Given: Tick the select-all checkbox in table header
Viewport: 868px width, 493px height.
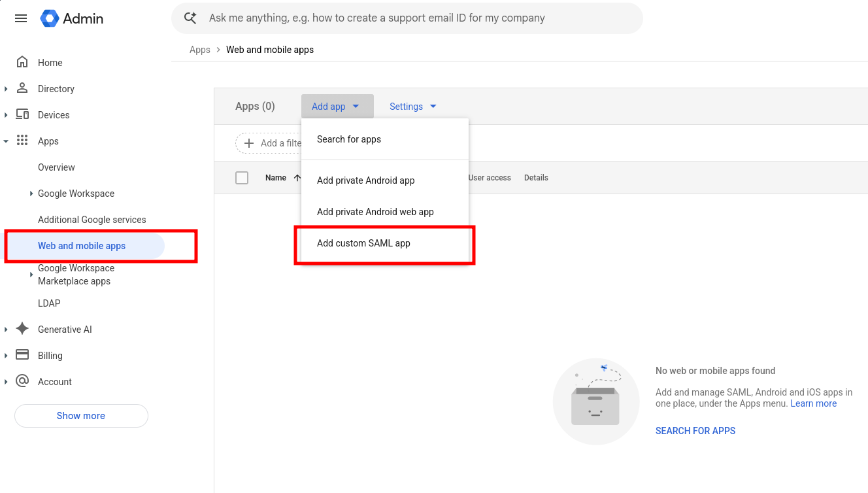Looking at the screenshot, I should [x=242, y=178].
